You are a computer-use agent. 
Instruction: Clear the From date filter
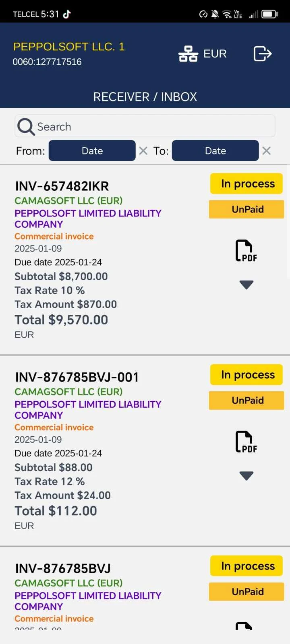pos(143,151)
